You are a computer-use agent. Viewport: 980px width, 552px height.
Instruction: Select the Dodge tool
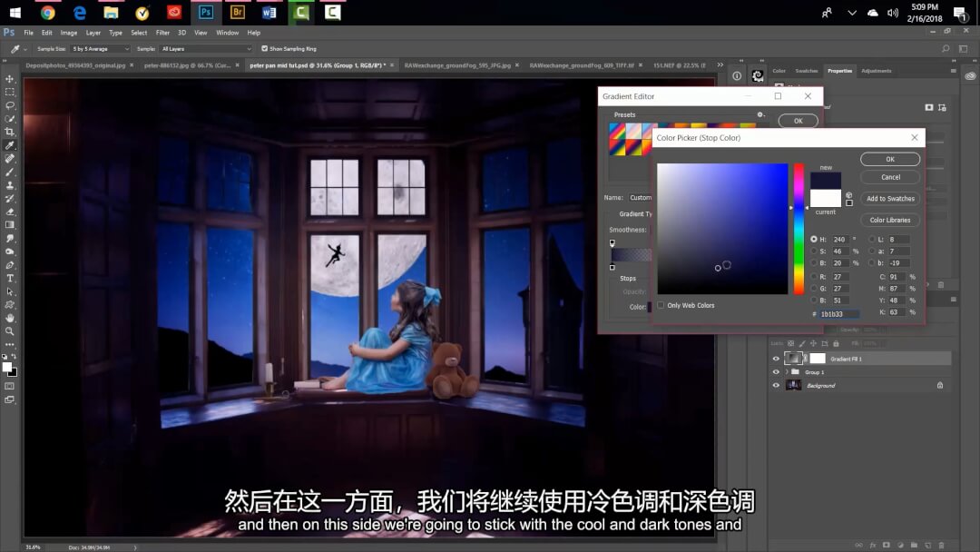pos(9,251)
